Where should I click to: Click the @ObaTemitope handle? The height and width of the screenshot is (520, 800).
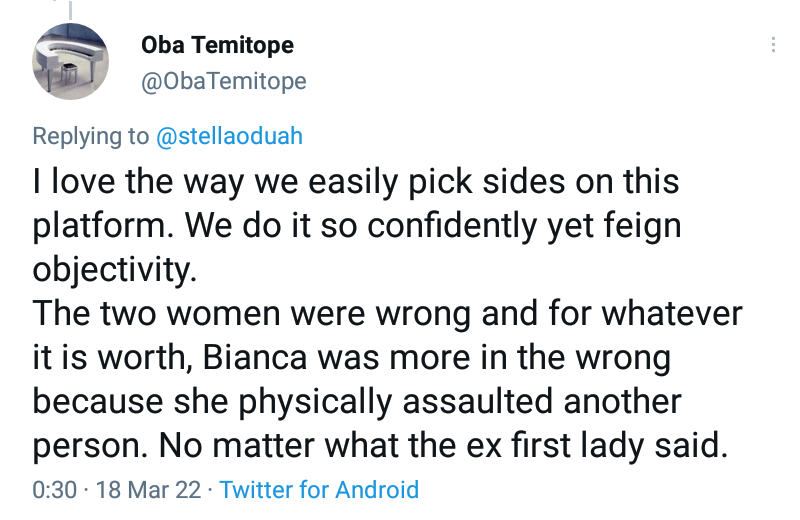[224, 81]
